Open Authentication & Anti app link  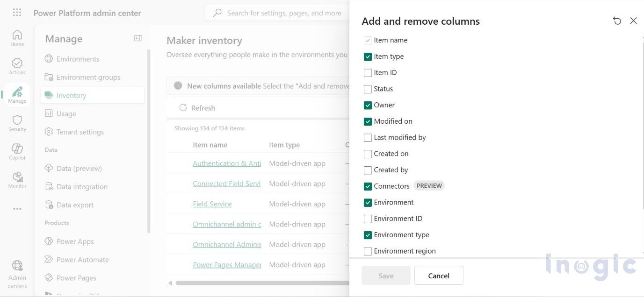click(x=227, y=163)
